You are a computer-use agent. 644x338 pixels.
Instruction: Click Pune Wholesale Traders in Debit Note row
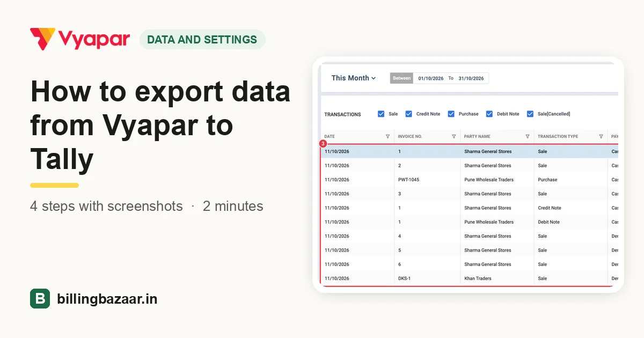point(489,222)
